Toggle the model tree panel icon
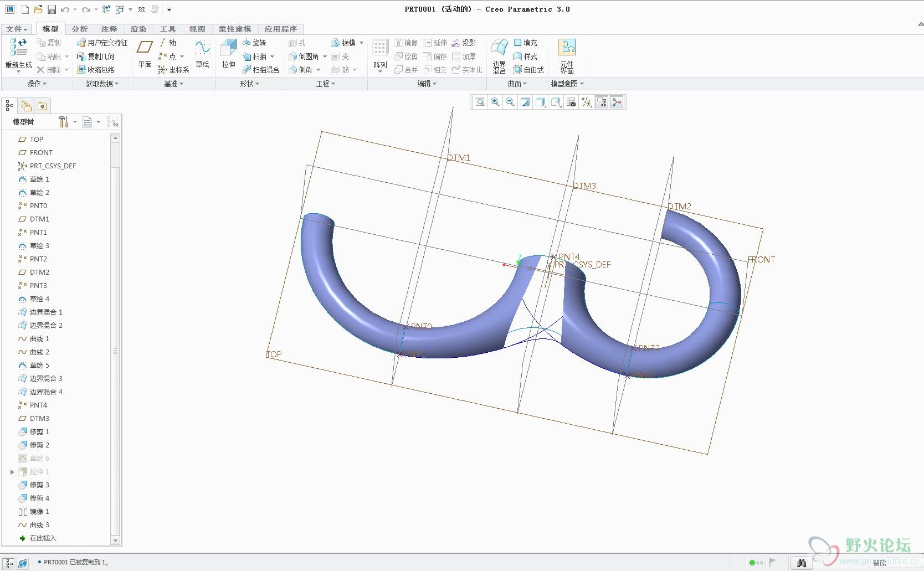 tap(9, 105)
